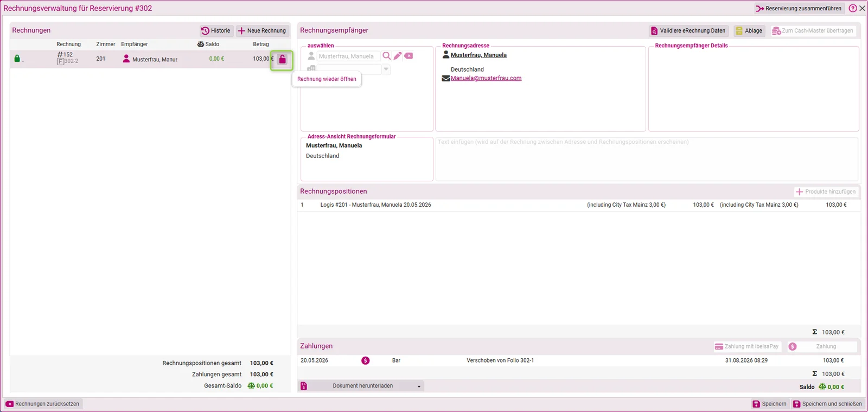Click the recipient name field Musterfrau, Manuela
The height and width of the screenshot is (412, 868).
(x=348, y=56)
